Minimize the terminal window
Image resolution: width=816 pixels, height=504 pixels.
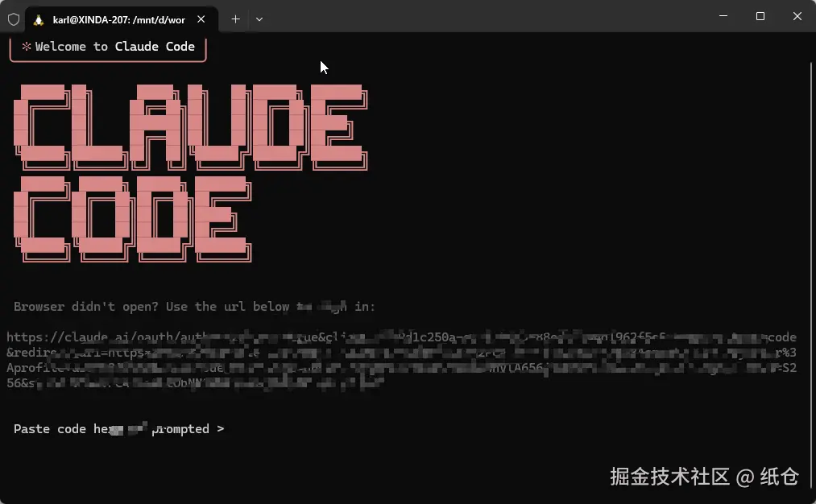(x=723, y=16)
